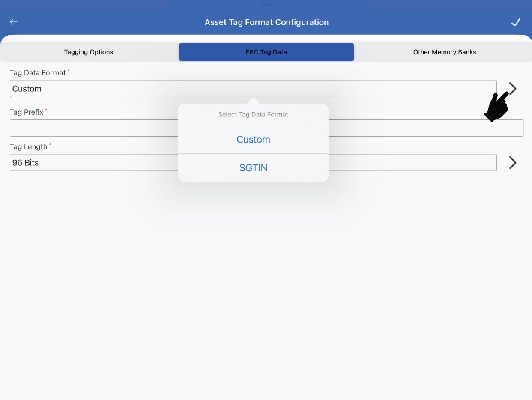This screenshot has width=532, height=400.
Task: Save configuration with the checkmark icon
Action: pos(516,22)
